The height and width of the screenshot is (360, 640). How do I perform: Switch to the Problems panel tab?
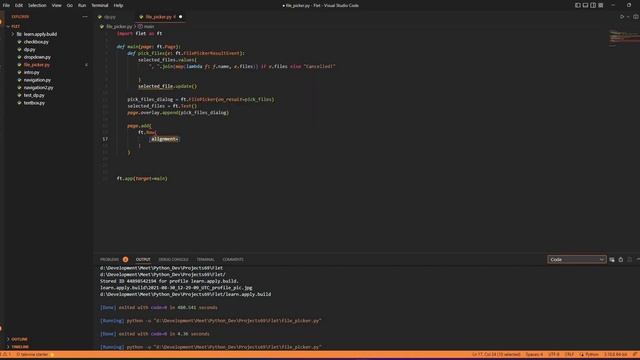click(109, 260)
